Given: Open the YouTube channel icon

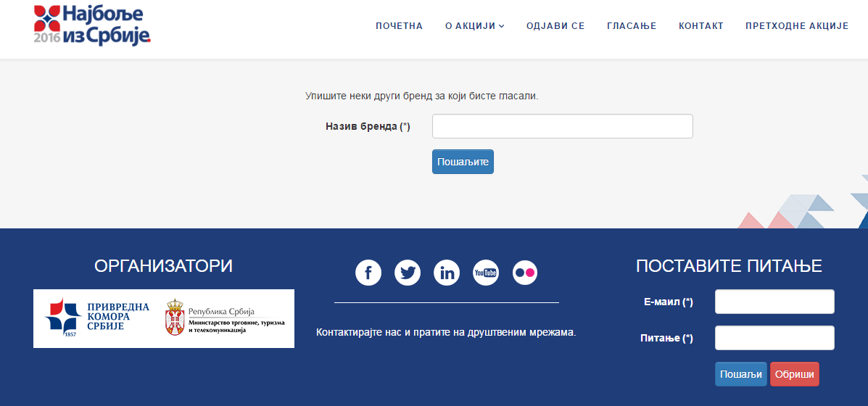Looking at the screenshot, I should (486, 273).
